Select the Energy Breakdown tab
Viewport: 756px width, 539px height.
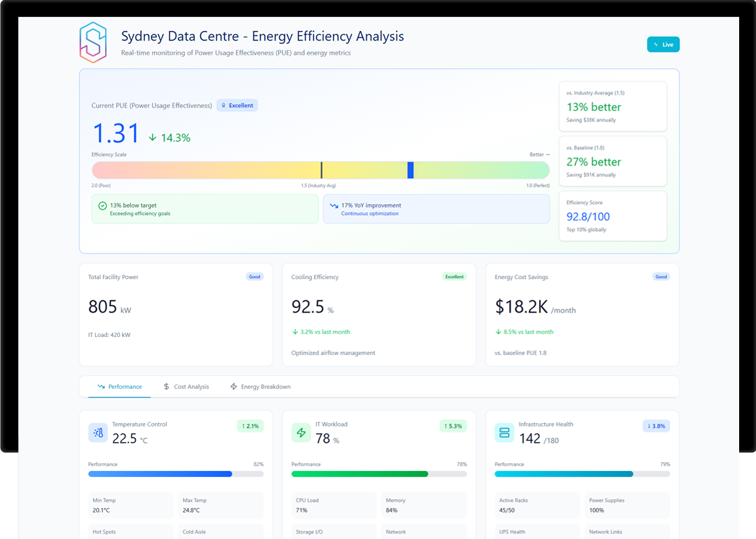coord(260,387)
